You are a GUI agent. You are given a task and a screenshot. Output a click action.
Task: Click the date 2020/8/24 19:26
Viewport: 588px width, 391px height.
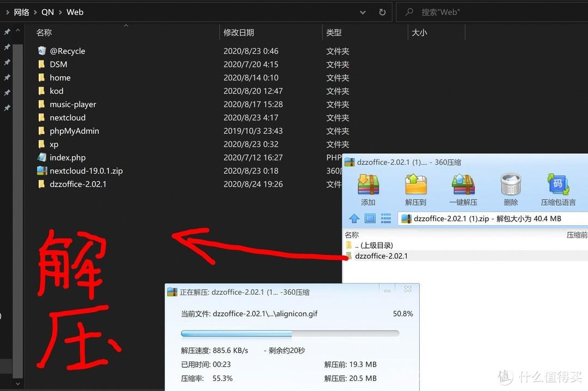[x=253, y=184]
